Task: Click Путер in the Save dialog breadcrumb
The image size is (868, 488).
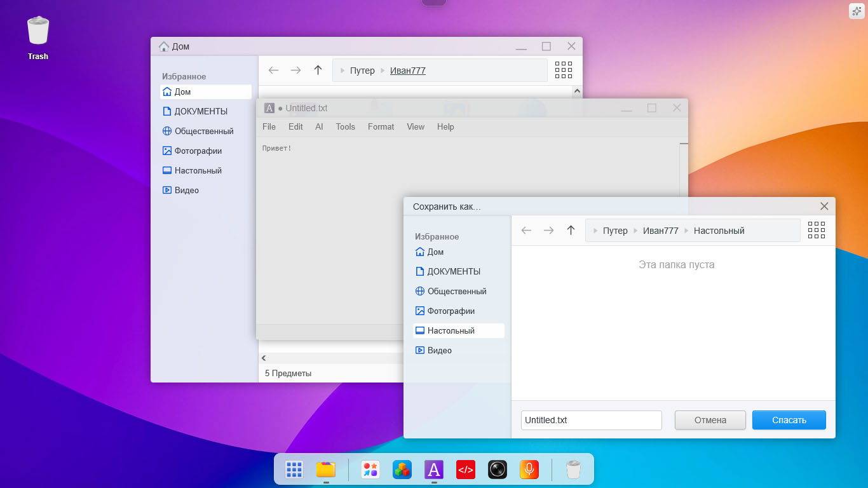Action: (615, 231)
